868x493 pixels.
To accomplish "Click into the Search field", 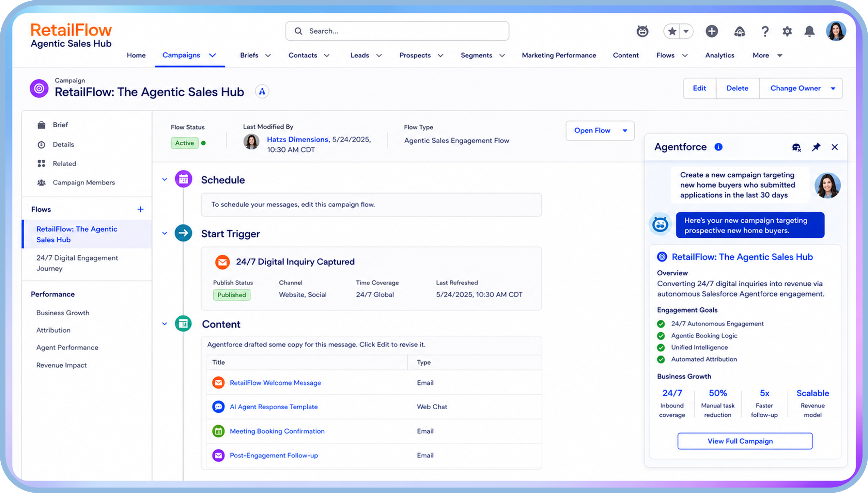I will (x=397, y=31).
